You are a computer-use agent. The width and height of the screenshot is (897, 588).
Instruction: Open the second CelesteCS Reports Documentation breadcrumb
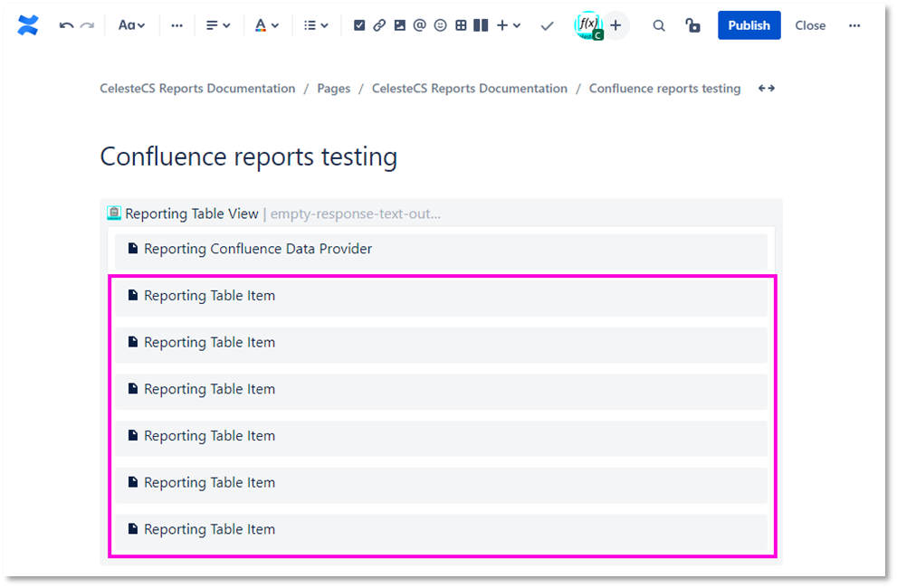pyautogui.click(x=470, y=88)
